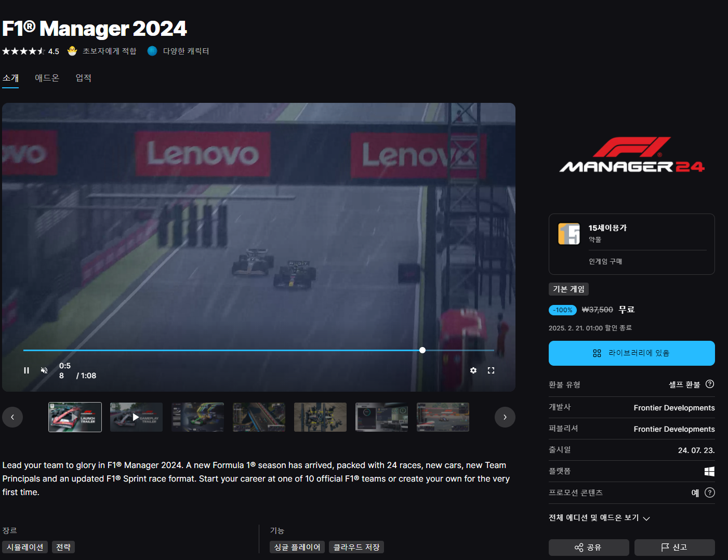Image resolution: width=728 pixels, height=560 pixels.
Task: Click the 신고 report button
Action: [674, 548]
